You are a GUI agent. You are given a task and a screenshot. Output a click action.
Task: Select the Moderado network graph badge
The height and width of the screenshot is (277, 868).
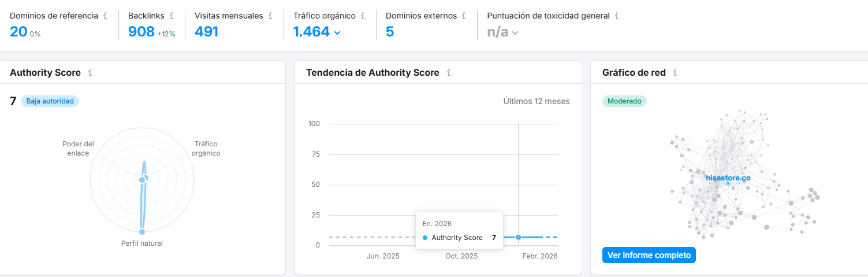tap(624, 101)
